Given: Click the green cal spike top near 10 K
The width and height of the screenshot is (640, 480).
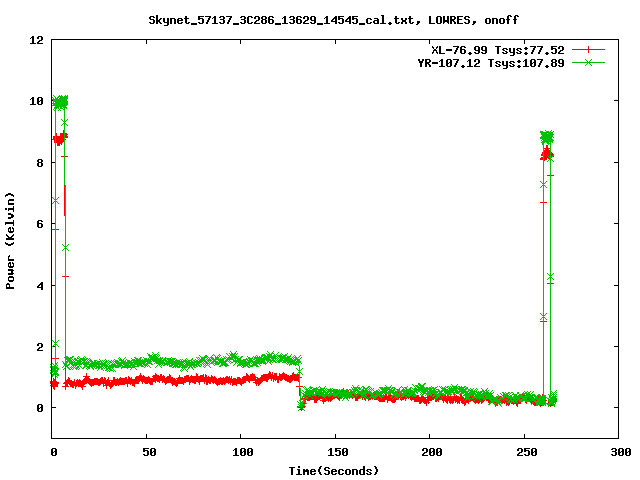Looking at the screenshot, I should click(60, 102).
